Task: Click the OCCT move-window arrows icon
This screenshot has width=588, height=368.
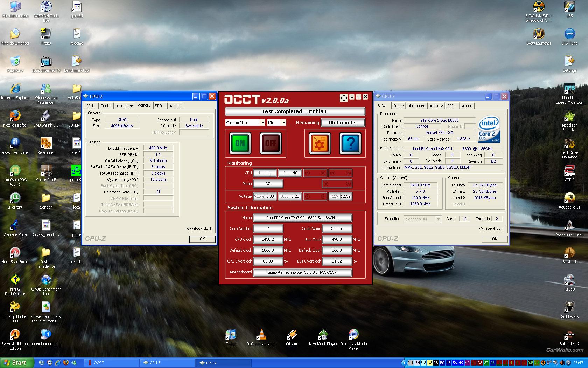Action: pos(344,97)
